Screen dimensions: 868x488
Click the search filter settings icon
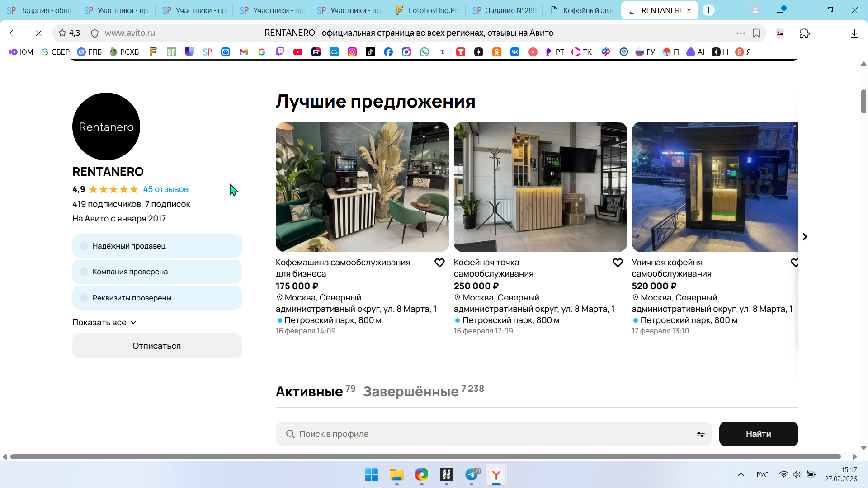point(700,434)
